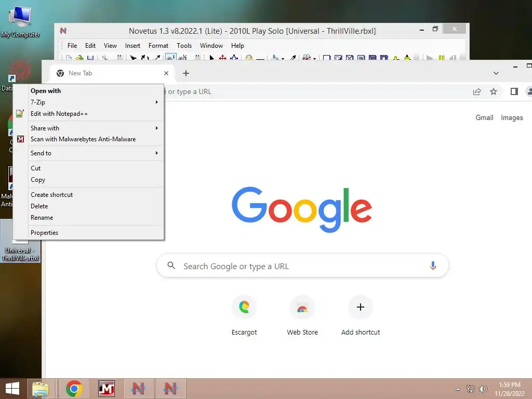Click the magnifier icon in Google search box
Screen dimensions: 532x399
point(171,265)
